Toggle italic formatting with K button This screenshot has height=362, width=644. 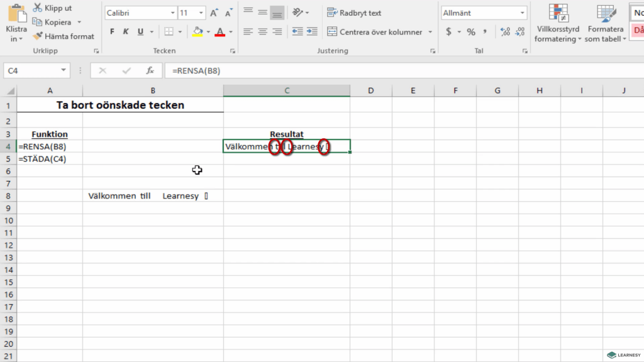click(126, 31)
